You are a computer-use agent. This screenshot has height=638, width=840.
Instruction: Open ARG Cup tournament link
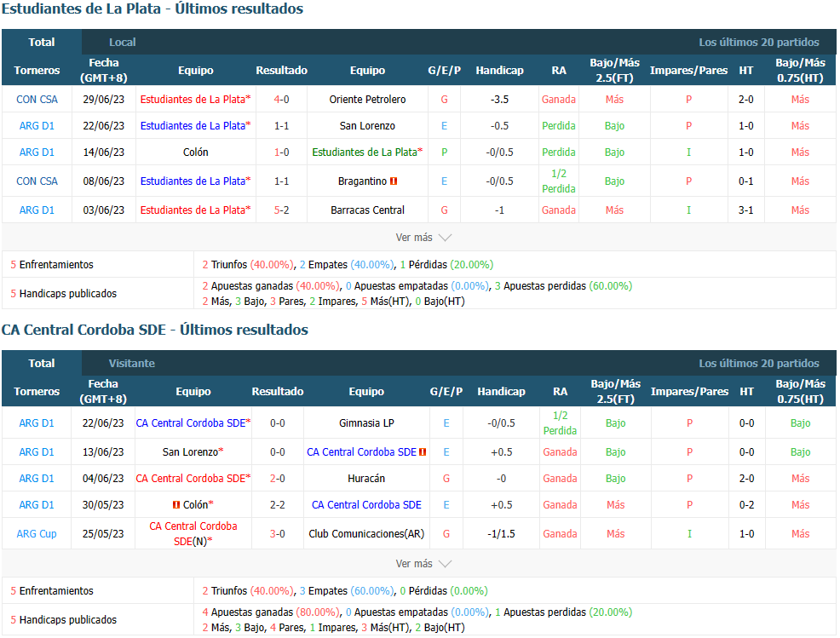click(37, 533)
